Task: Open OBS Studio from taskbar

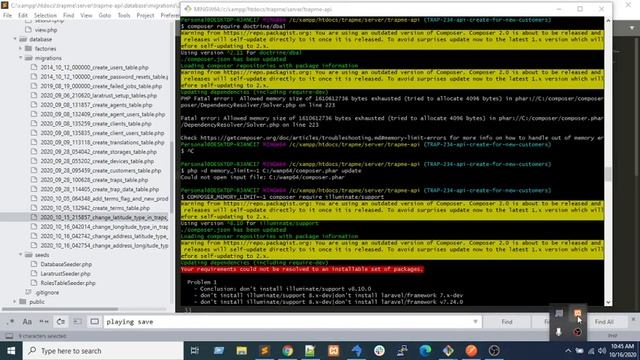Action: [x=494, y=351]
